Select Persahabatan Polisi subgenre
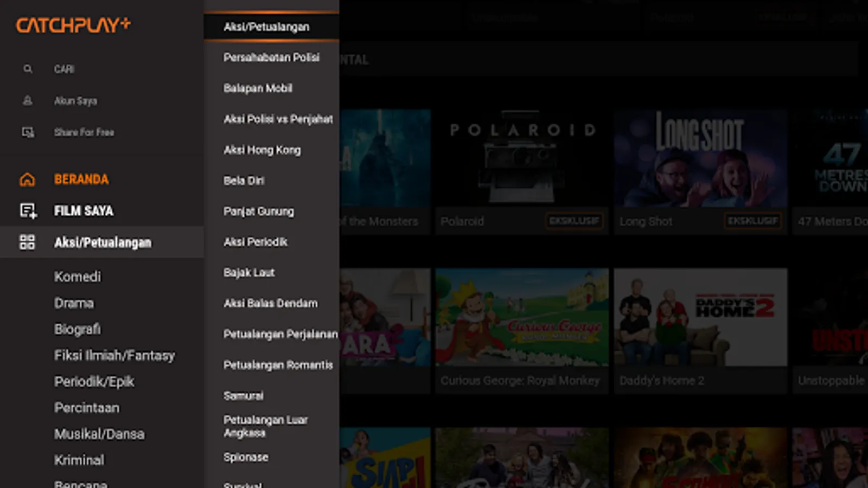Image resolution: width=868 pixels, height=488 pixels. 272,57
